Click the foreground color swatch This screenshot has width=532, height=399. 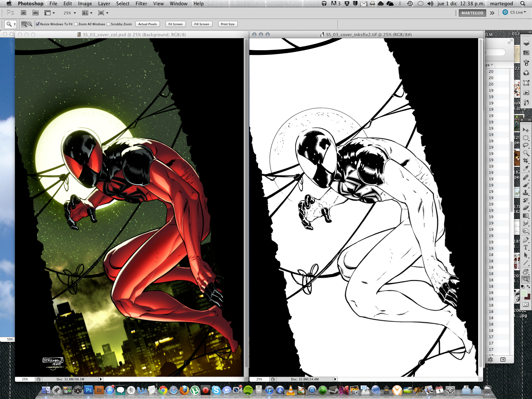click(524, 293)
